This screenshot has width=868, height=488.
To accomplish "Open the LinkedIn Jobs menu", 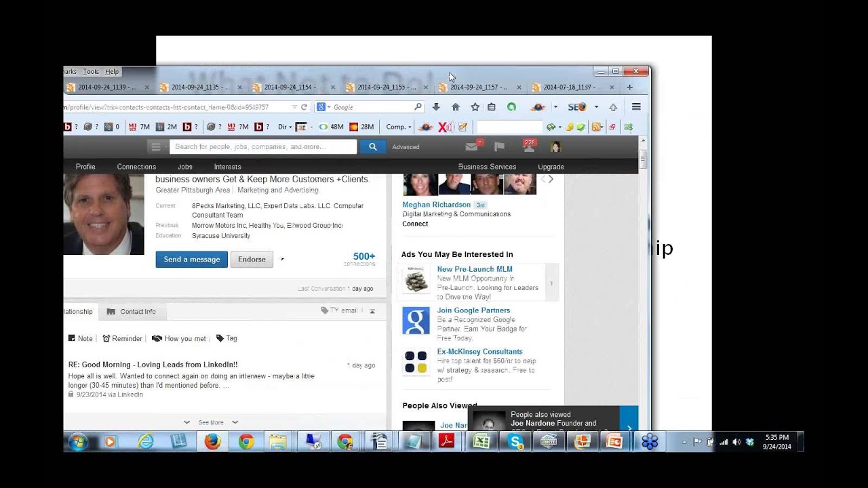I will click(x=185, y=167).
